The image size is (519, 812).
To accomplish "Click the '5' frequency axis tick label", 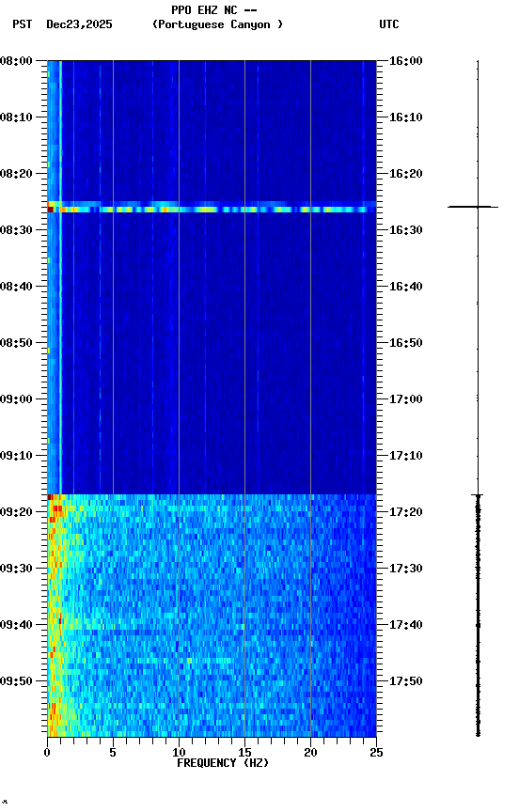I will click(x=113, y=753).
